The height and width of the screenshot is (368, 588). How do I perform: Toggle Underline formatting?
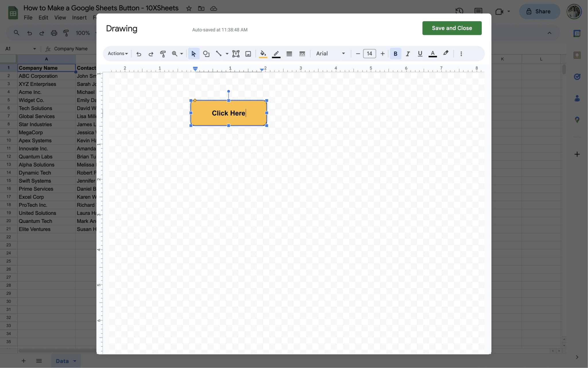pos(420,54)
